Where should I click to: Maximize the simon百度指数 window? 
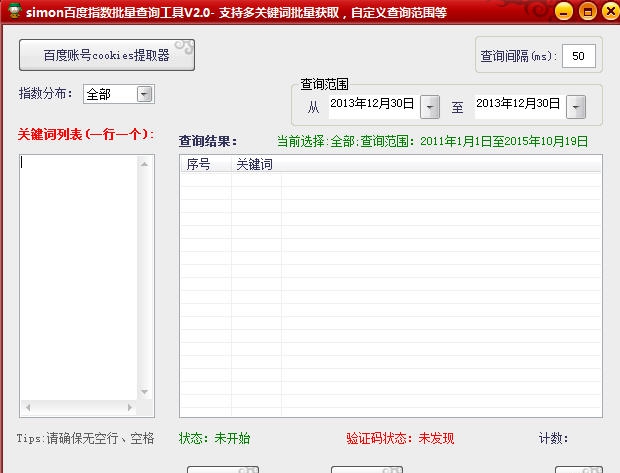tap(588, 11)
